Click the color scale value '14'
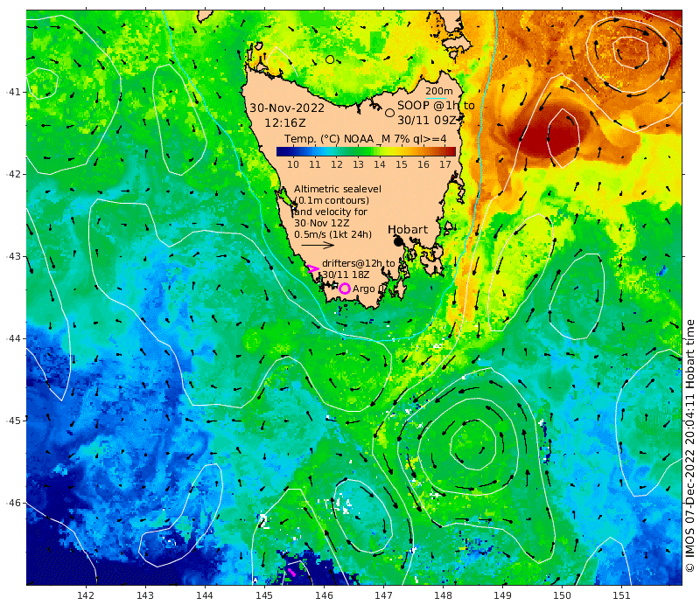 [x=380, y=164]
